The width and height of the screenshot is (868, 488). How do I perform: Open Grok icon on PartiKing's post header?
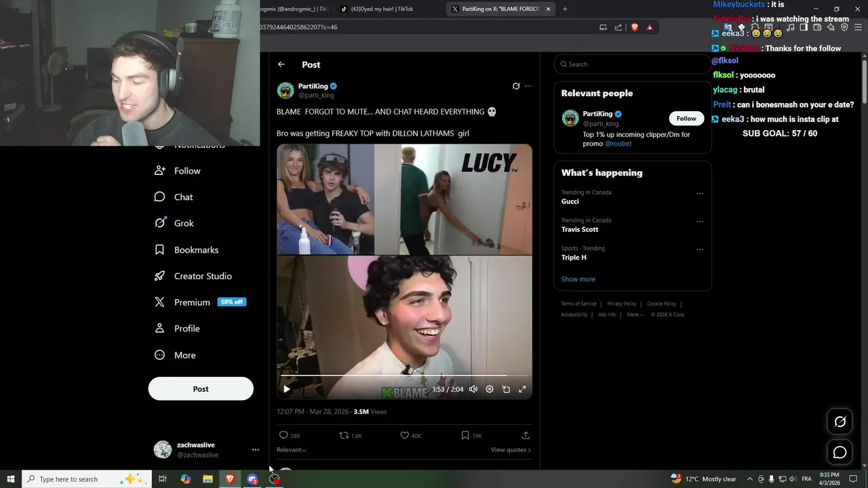[x=516, y=86]
